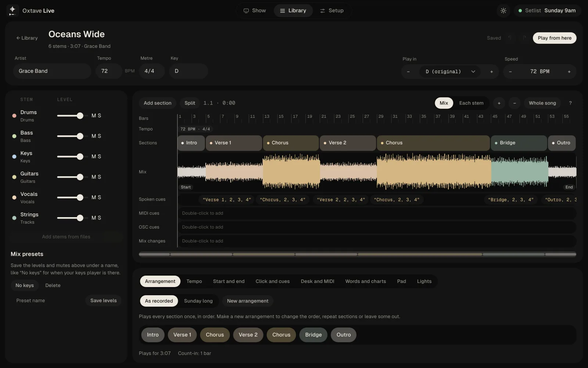This screenshot has height=368, width=588.
Task: Decrease Speed BPM with the minus button
Action: (x=510, y=71)
